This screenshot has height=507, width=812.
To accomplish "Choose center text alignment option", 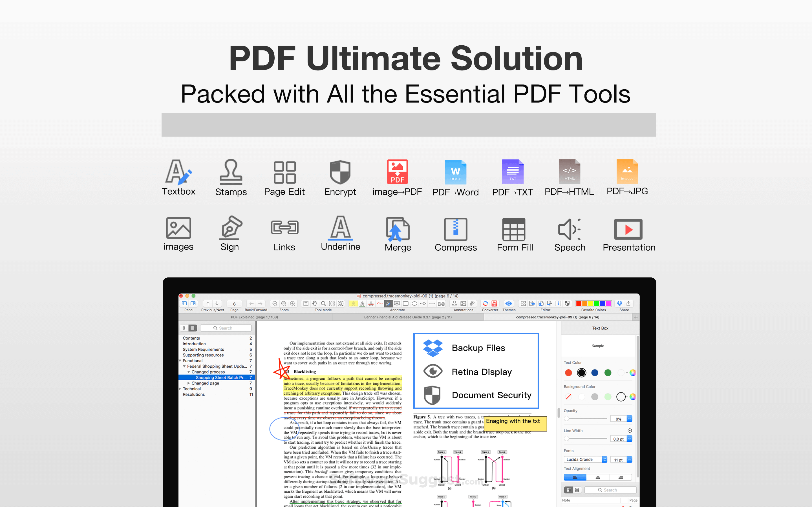I will 598,477.
